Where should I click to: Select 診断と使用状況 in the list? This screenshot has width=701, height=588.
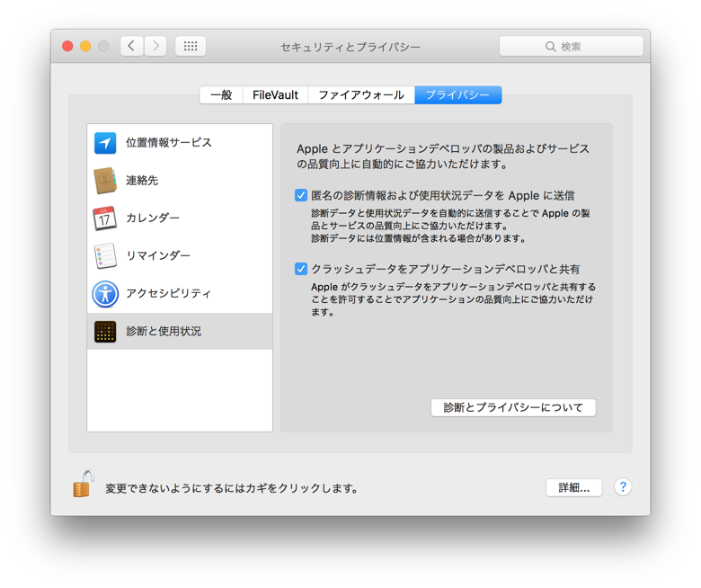point(180,332)
